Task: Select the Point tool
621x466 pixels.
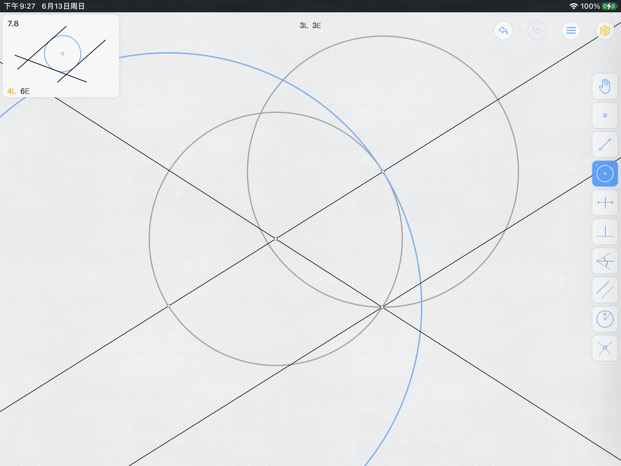Action: pyautogui.click(x=605, y=115)
